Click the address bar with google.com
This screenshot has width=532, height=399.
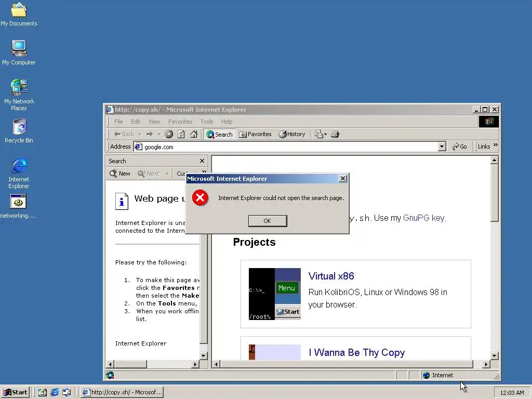click(289, 147)
